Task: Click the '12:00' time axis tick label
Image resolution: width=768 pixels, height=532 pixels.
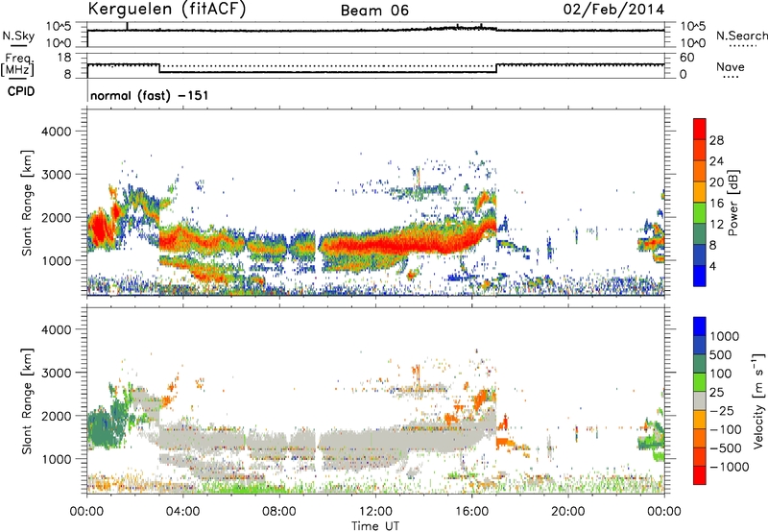Action: (x=375, y=512)
